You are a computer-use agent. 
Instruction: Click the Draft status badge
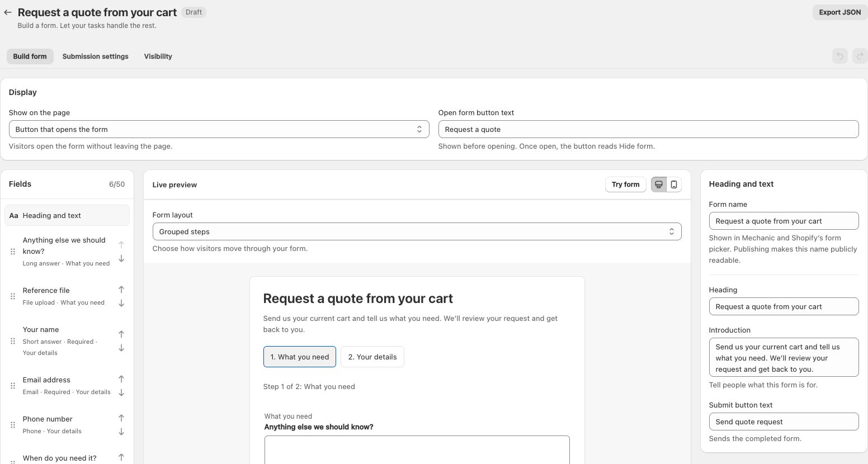click(x=194, y=12)
